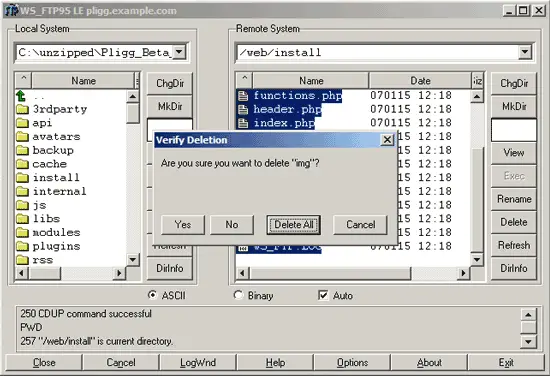This screenshot has height=376, width=550.
Task: Open the Options dialog
Action: coord(352,362)
